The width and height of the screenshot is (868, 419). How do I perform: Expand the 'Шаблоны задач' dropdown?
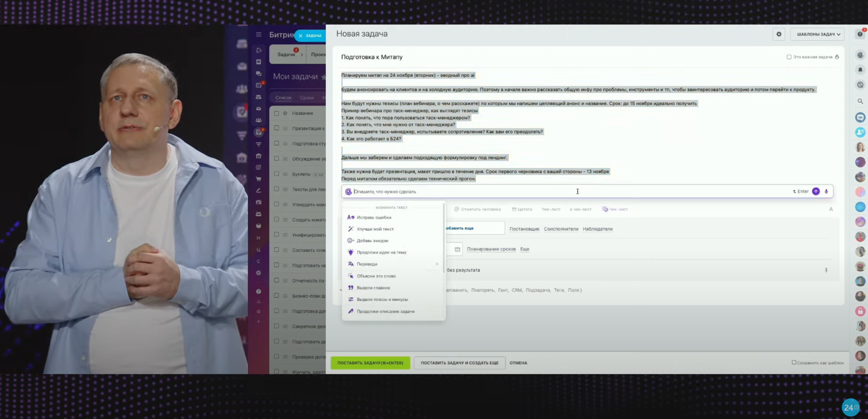[818, 34]
